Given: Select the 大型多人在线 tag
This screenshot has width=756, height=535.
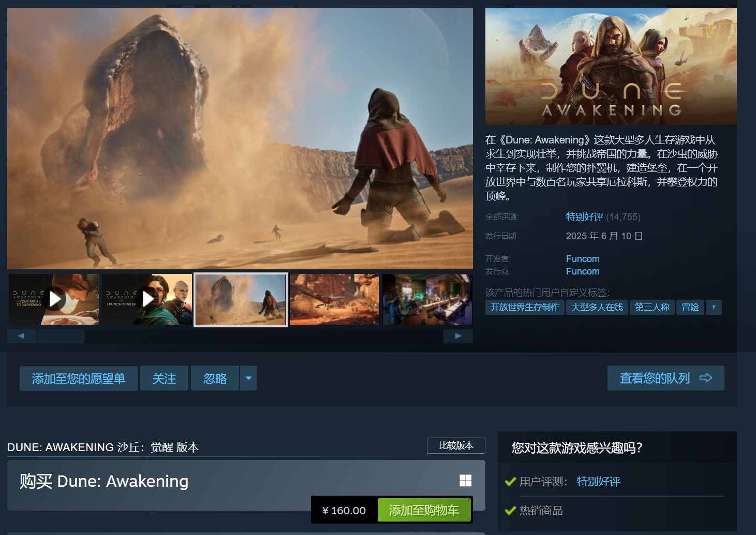Looking at the screenshot, I should click(x=597, y=307).
